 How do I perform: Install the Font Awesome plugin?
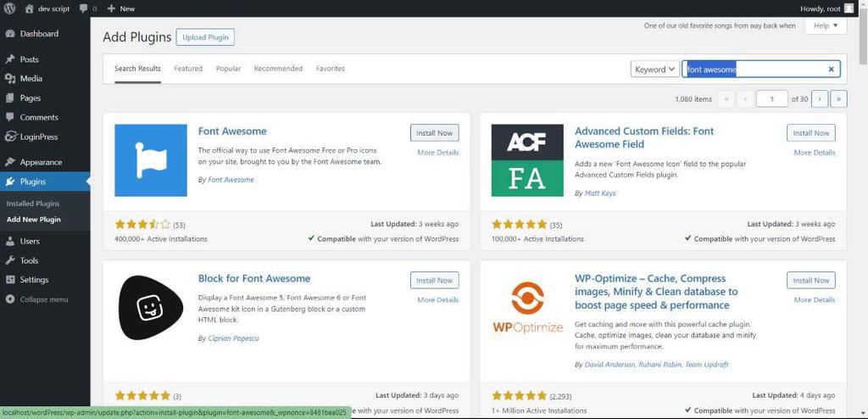click(434, 133)
